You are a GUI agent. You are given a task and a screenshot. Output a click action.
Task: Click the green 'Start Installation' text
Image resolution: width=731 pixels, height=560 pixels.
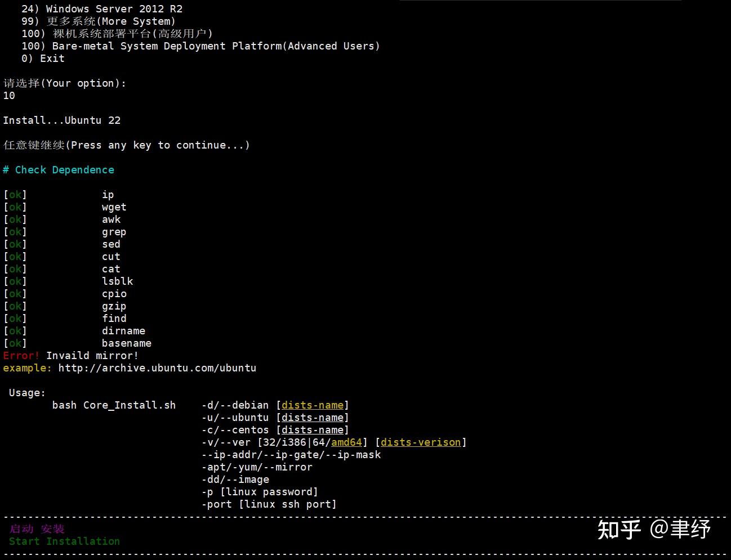65,541
